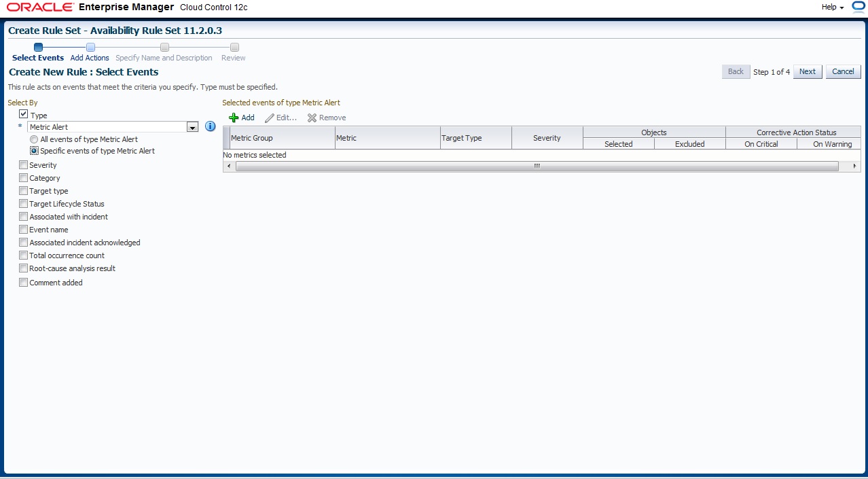Open the Help menu
Viewport: 868px width, 479px height.
(x=832, y=7)
